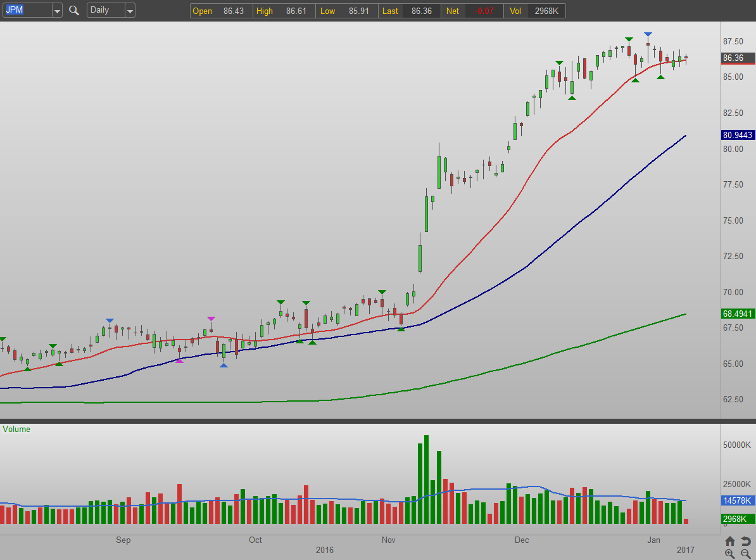Image resolution: width=756 pixels, height=560 pixels.
Task: Click the 25000K volume axis label
Action: [x=737, y=484]
